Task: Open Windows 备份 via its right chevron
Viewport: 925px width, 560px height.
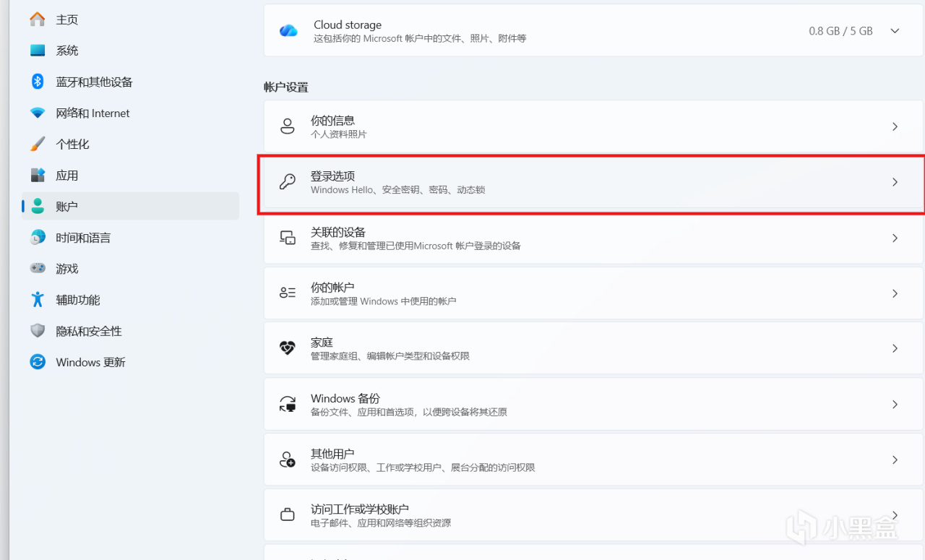Action: click(x=895, y=404)
